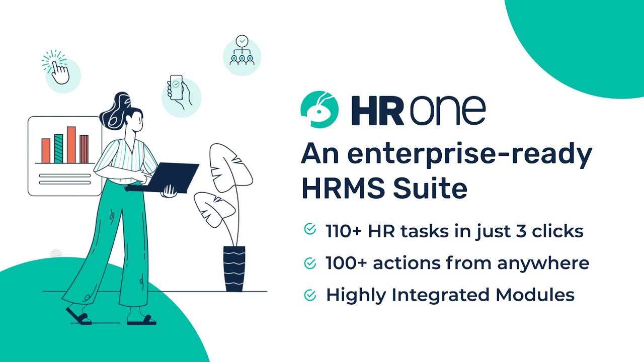The width and height of the screenshot is (644, 362).
Task: Click the "HRMS Suite" headline line
Action: click(384, 188)
